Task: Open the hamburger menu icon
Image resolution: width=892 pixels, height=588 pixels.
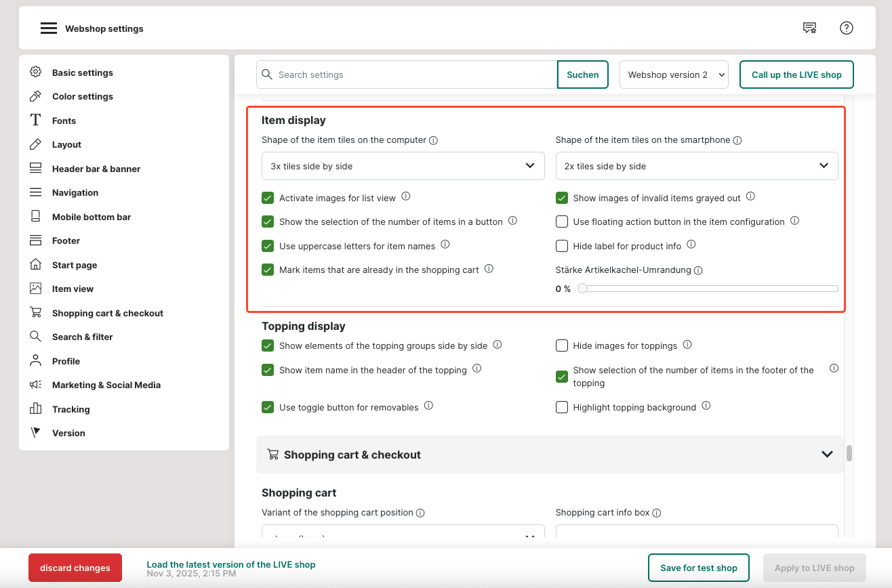Action: (48, 28)
